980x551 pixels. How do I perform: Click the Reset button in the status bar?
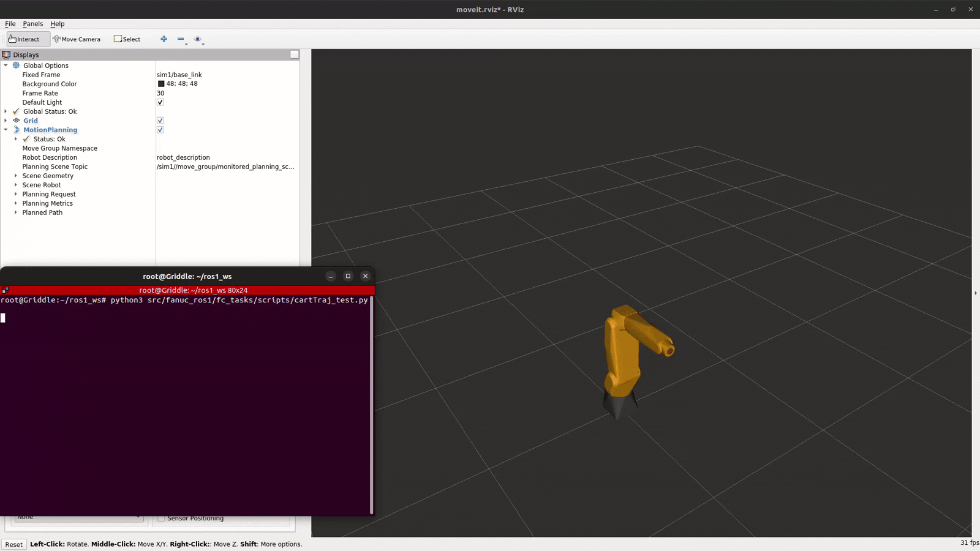click(14, 544)
